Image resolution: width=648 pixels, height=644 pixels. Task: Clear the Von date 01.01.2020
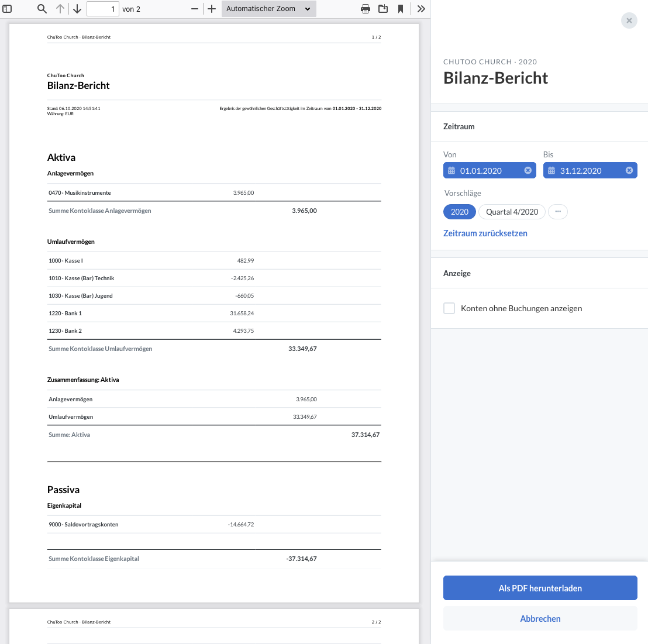(x=528, y=170)
